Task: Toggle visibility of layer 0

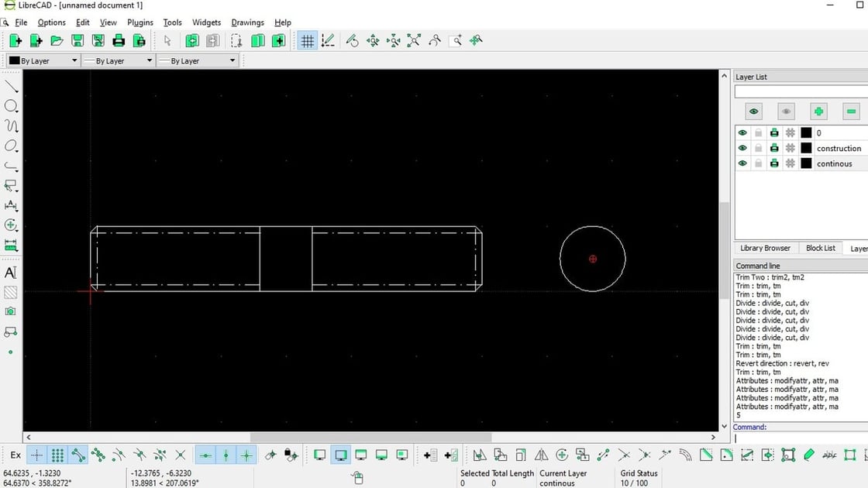Action: pyautogui.click(x=742, y=132)
